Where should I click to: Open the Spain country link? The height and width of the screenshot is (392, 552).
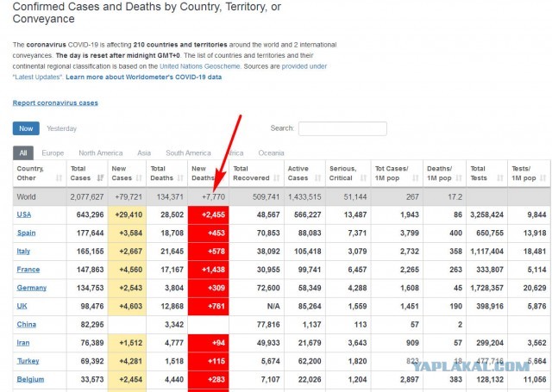point(26,233)
